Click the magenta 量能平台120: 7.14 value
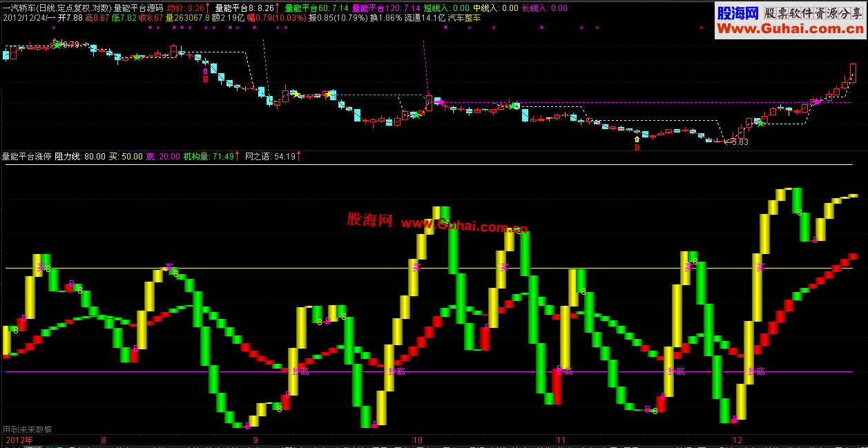The image size is (868, 448). pyautogui.click(x=385, y=8)
